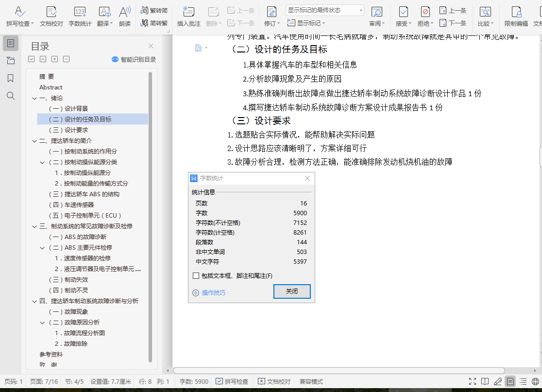Select outline item 摘 要
Image resolution: width=542 pixels, height=392 pixels.
tap(47, 77)
